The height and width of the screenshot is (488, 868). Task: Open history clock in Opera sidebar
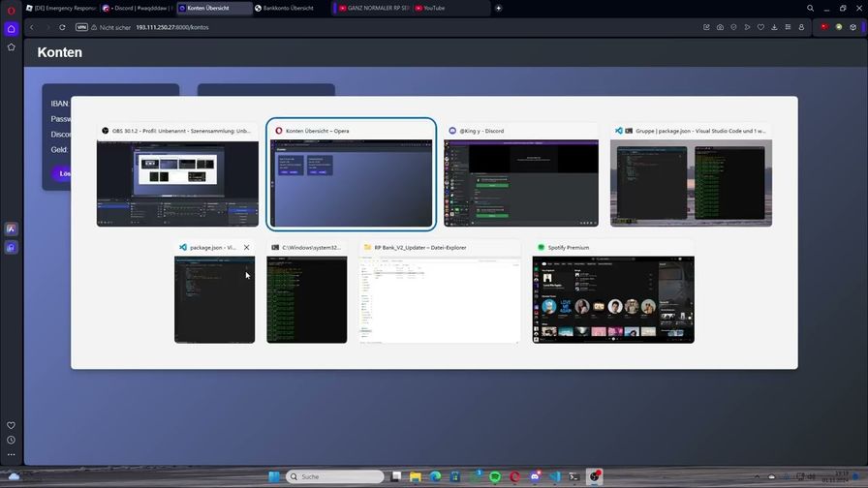point(11,441)
